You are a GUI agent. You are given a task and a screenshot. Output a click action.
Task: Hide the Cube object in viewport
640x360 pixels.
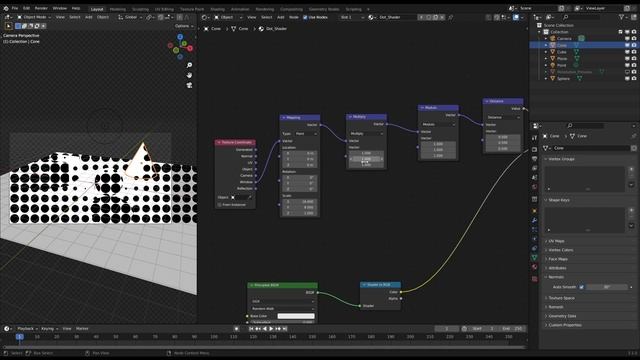click(627, 52)
